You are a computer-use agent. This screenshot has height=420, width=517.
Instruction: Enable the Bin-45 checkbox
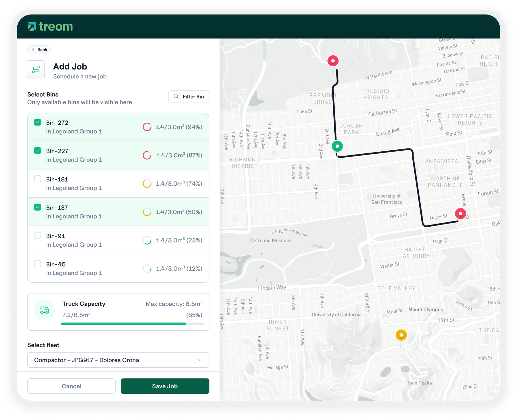[x=37, y=264]
